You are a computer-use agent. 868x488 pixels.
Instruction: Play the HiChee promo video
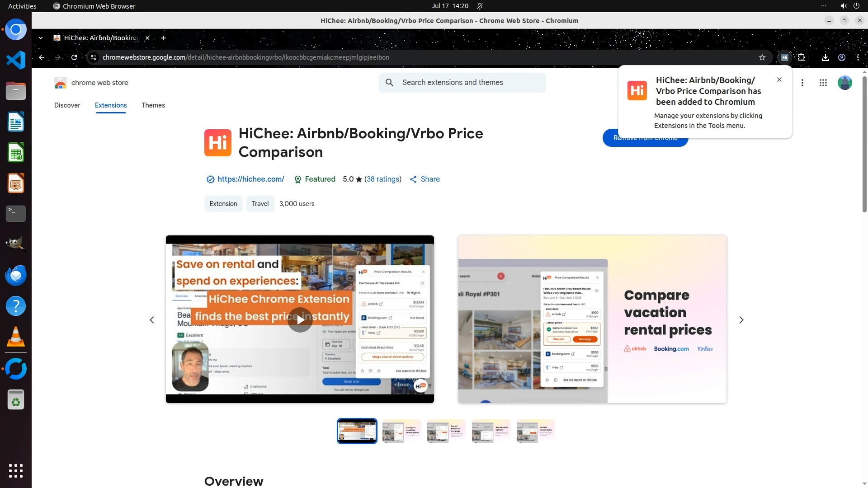300,320
